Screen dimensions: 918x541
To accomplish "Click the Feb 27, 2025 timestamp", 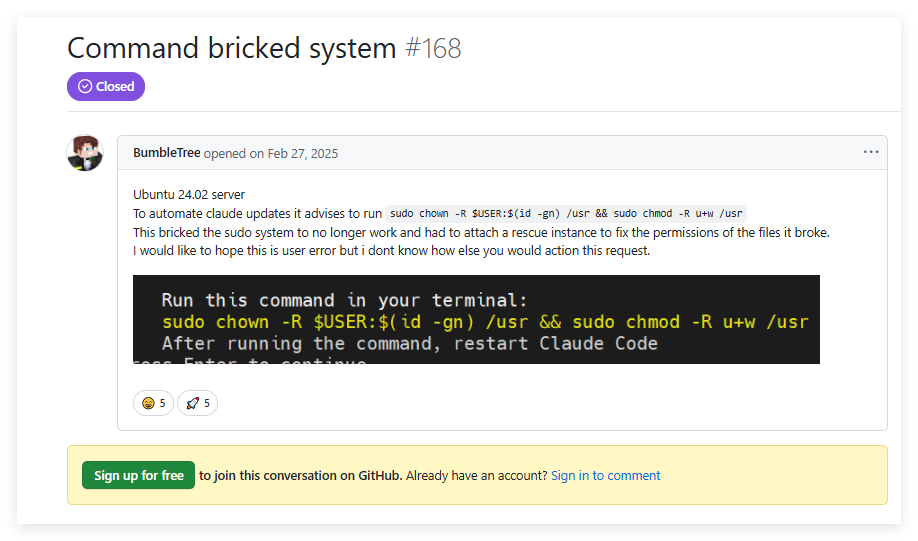I will (302, 153).
